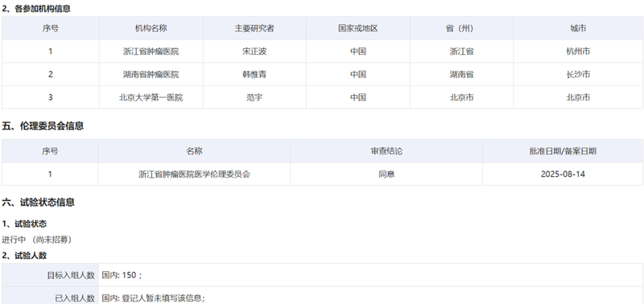Viewport: 644px width, 304px height.
Task: Select the 浙江省肿瘤医院 institution cell
Action: point(151,51)
